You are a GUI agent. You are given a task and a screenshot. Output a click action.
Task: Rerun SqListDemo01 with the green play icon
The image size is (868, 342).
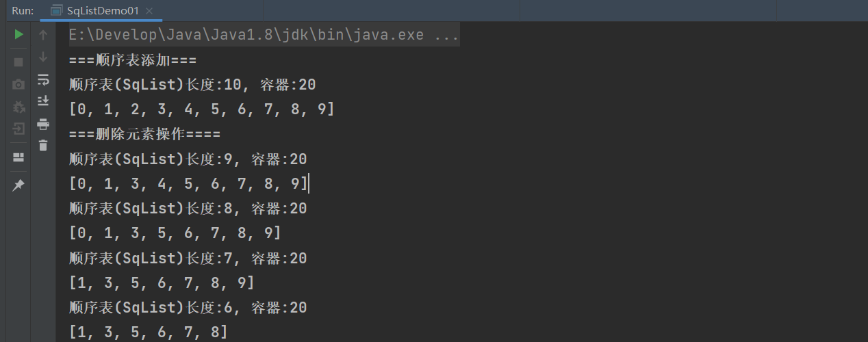[x=18, y=34]
